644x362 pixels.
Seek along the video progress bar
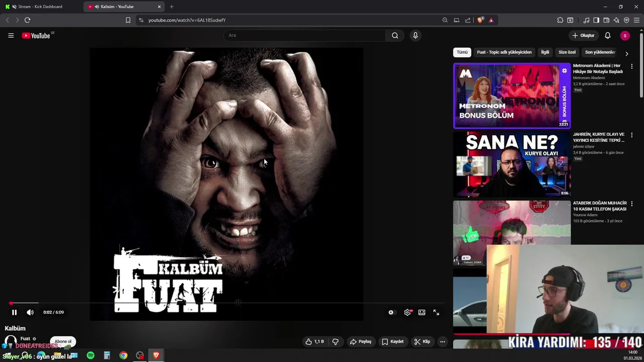227,303
